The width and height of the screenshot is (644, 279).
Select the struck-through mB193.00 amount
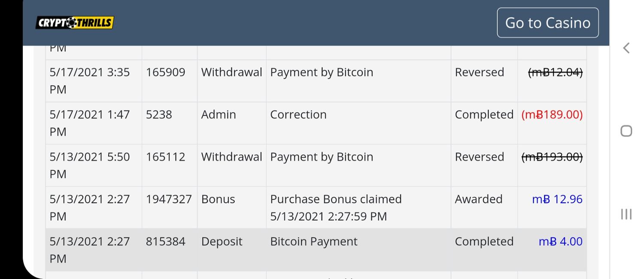tap(552, 157)
